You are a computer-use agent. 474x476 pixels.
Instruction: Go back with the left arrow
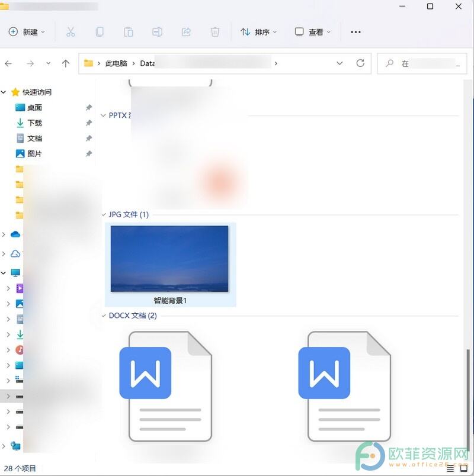(x=8, y=63)
